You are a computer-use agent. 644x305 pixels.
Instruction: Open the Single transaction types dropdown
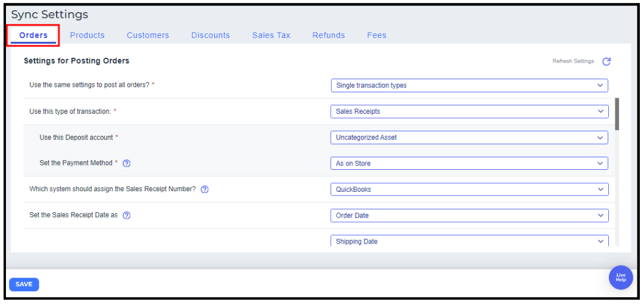pyautogui.click(x=469, y=85)
